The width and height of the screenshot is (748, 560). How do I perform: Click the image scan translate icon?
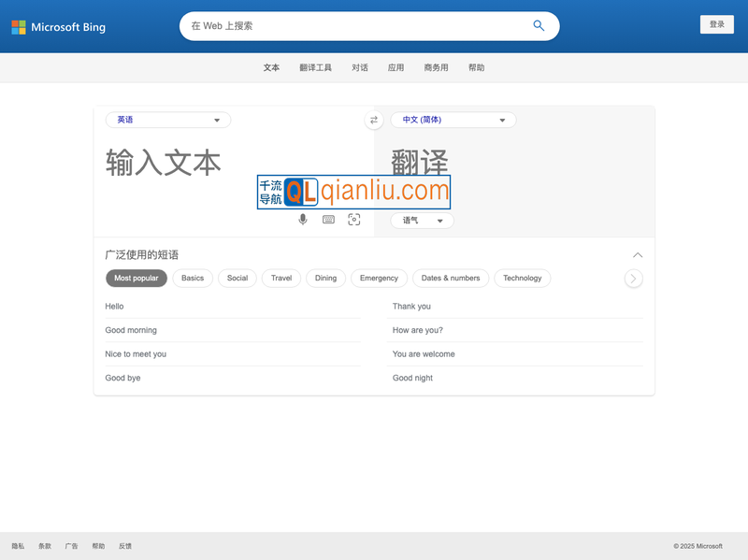(x=353, y=220)
